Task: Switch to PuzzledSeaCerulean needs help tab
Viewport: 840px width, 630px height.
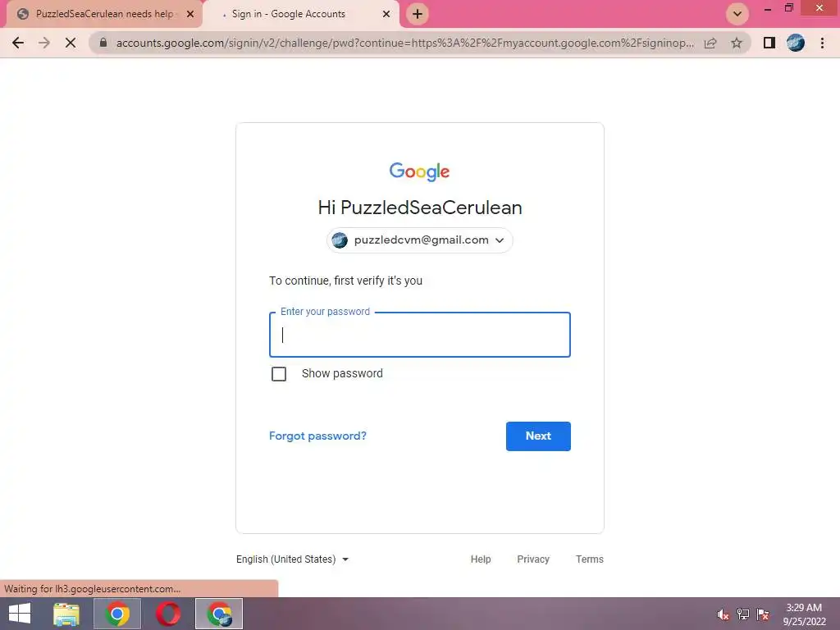Action: (x=104, y=14)
